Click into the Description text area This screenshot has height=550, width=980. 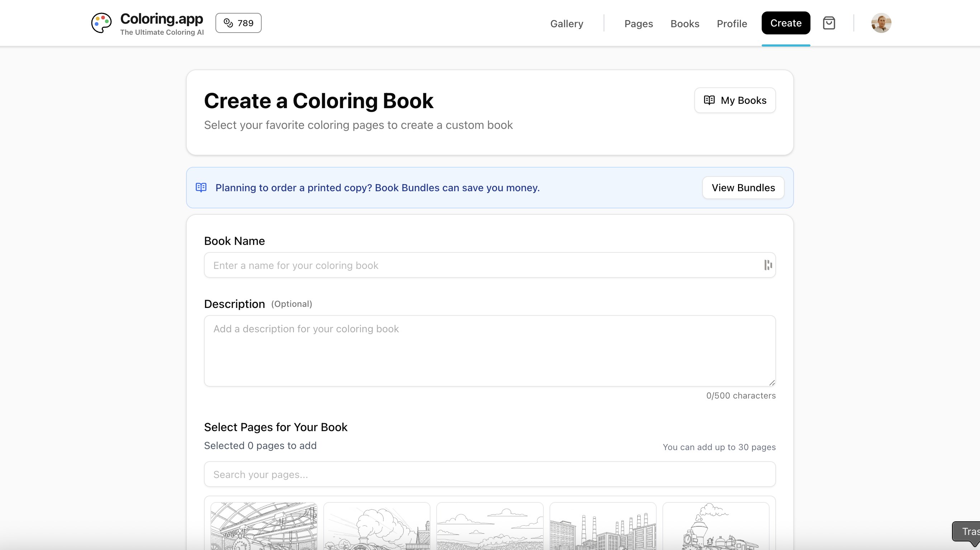coord(489,351)
